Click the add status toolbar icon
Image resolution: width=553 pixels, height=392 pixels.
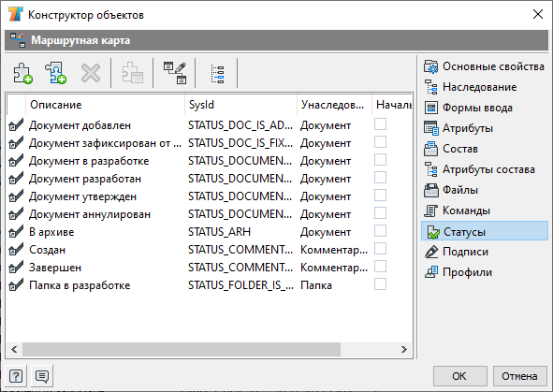pyautogui.click(x=22, y=73)
